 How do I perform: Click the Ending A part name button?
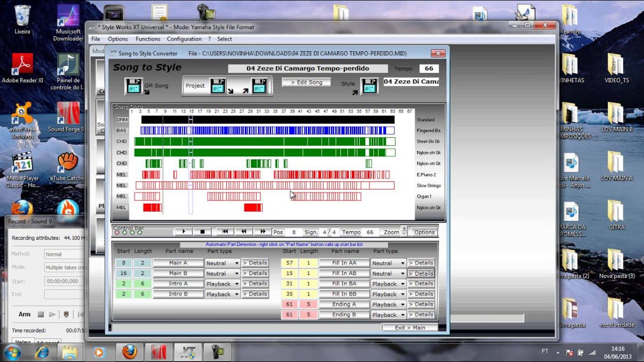point(344,304)
